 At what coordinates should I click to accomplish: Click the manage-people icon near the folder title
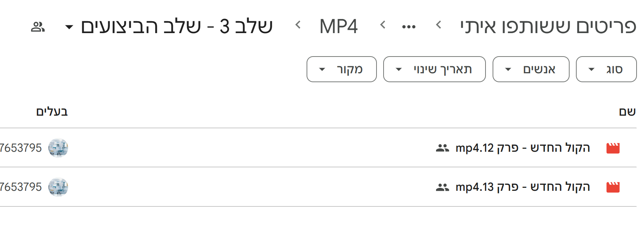pos(37,26)
